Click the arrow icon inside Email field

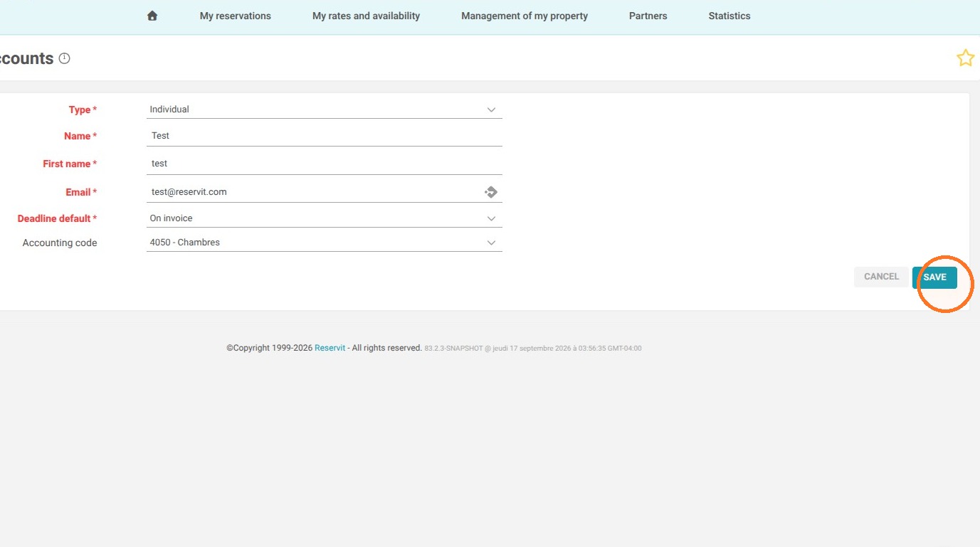point(490,192)
